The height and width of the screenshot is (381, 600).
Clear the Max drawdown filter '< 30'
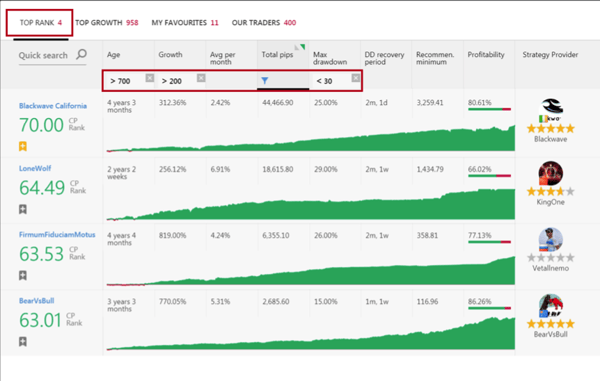(x=355, y=78)
